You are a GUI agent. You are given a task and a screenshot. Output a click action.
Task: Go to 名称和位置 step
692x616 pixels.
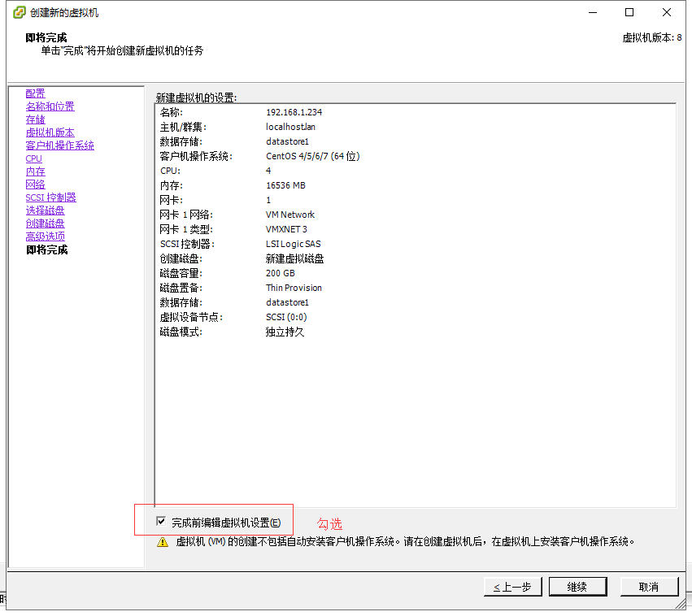[x=50, y=106]
